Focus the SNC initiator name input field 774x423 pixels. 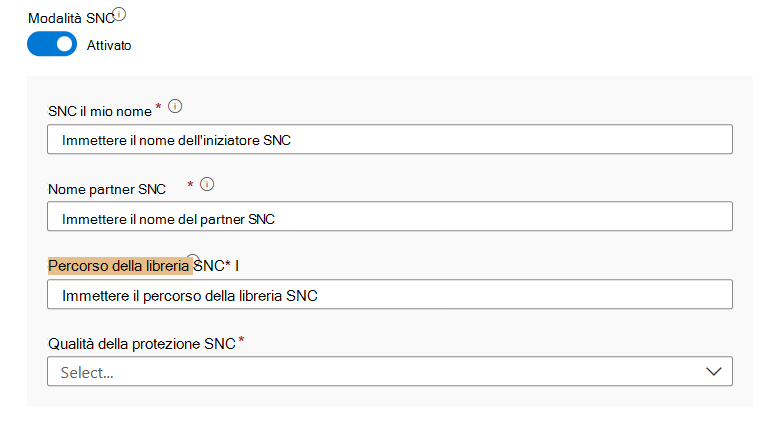(x=389, y=140)
